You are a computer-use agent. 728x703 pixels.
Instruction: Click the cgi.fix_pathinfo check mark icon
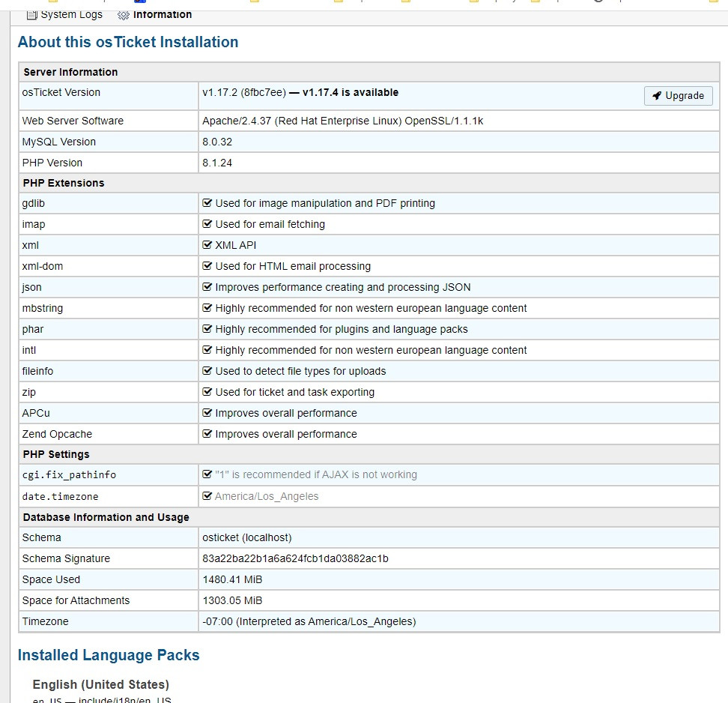coord(207,474)
